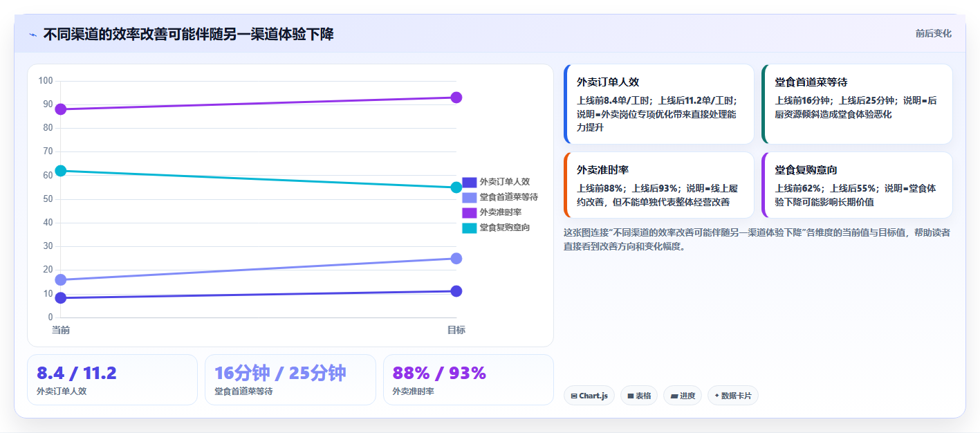Image resolution: width=980 pixels, height=433 pixels.
Task: Click the paragraph starting with 这张图连接
Action: pyautogui.click(x=757, y=239)
